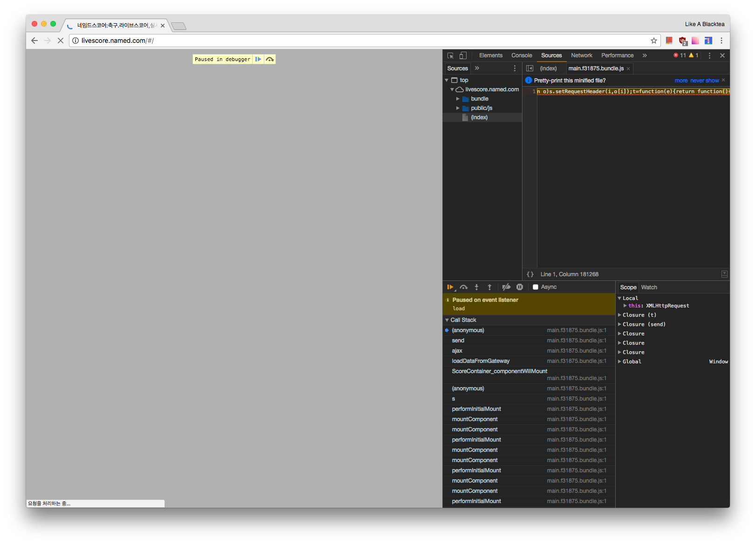Screen dimensions: 756x545
Task: Toggle the device toolbar icon
Action: point(463,55)
